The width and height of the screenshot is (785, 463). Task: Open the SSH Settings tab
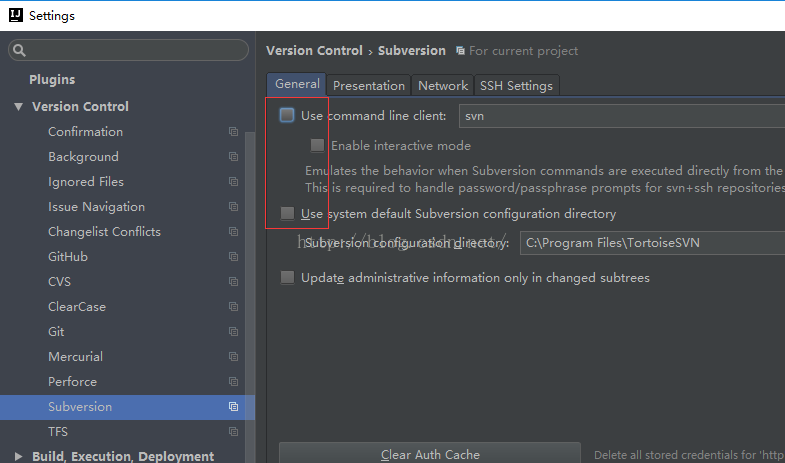click(x=516, y=86)
